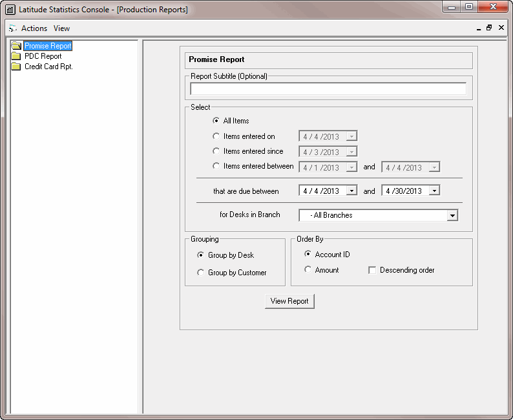Open the due between end date 4/30/2013 picker
The height and width of the screenshot is (420, 513).
click(x=434, y=191)
